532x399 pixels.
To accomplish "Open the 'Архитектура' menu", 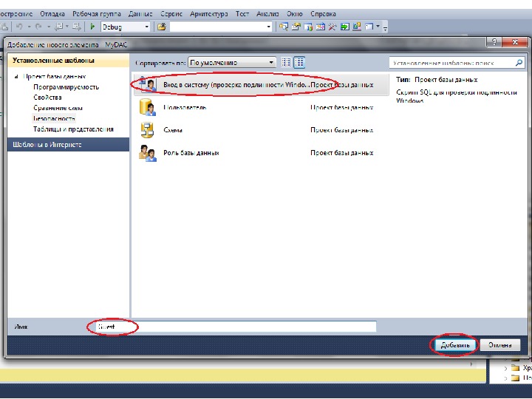I will click(x=208, y=14).
